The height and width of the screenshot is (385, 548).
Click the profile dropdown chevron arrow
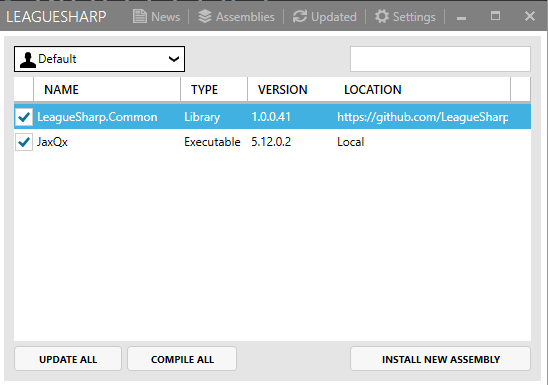pyautogui.click(x=174, y=59)
